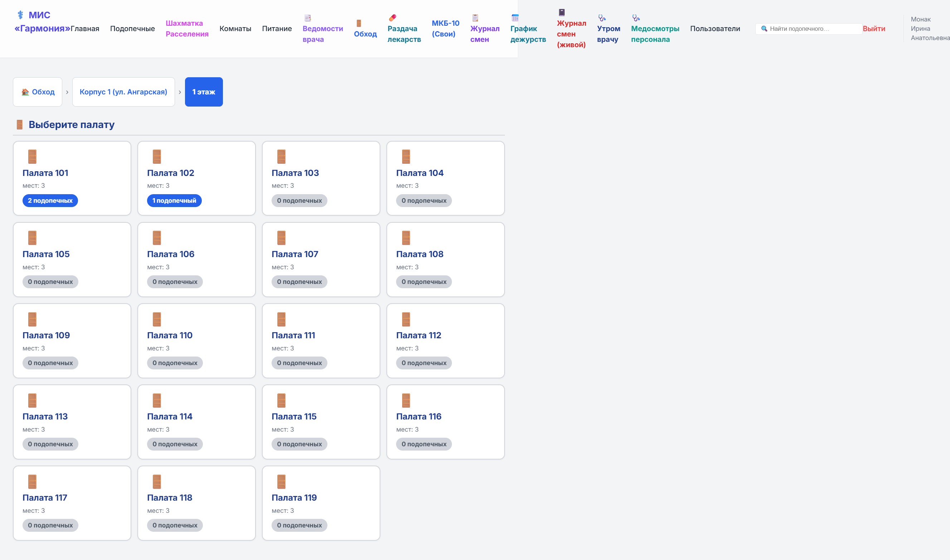Click the мест: 3 text in Палата 114

coord(158,429)
